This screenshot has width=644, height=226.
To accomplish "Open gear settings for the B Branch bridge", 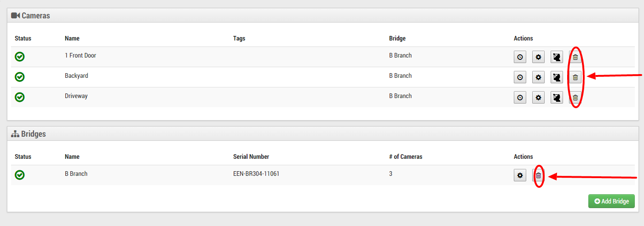I will click(520, 175).
